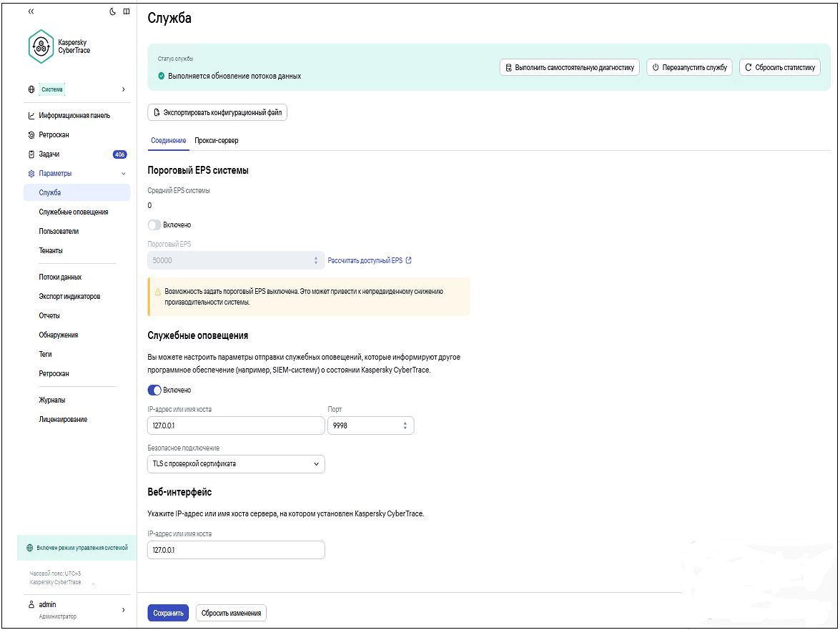Click the Порт stepper arrows

405,426
